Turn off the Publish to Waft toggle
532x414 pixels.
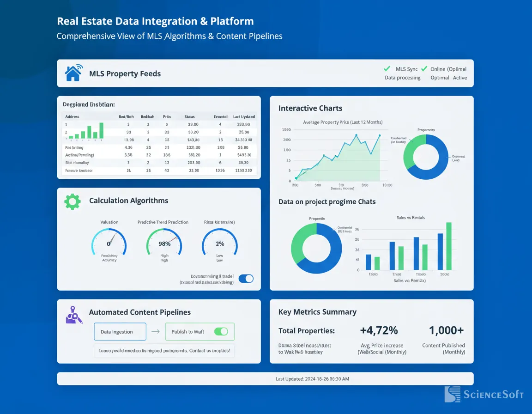pyautogui.click(x=221, y=331)
